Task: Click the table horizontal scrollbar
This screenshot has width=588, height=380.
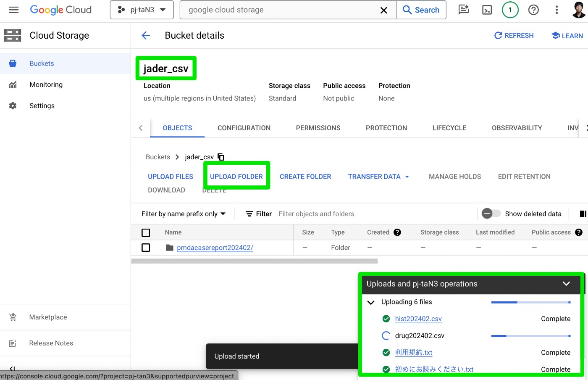Action: point(255,261)
